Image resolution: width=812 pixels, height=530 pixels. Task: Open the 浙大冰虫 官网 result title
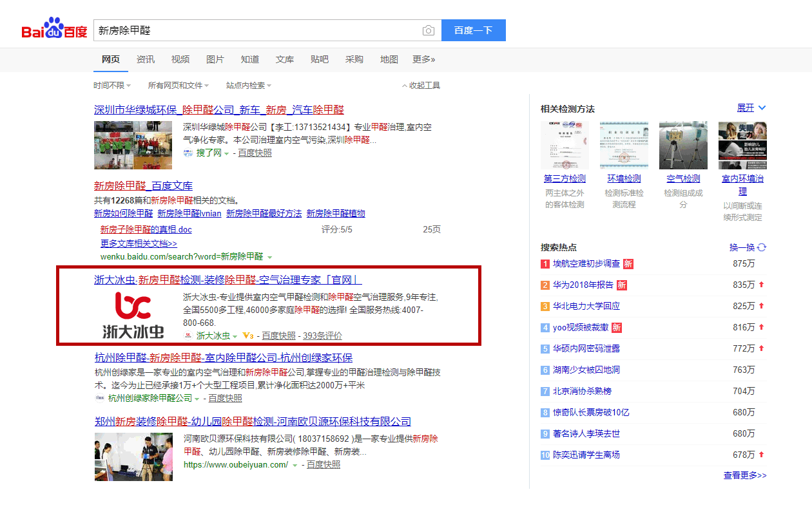(228, 279)
